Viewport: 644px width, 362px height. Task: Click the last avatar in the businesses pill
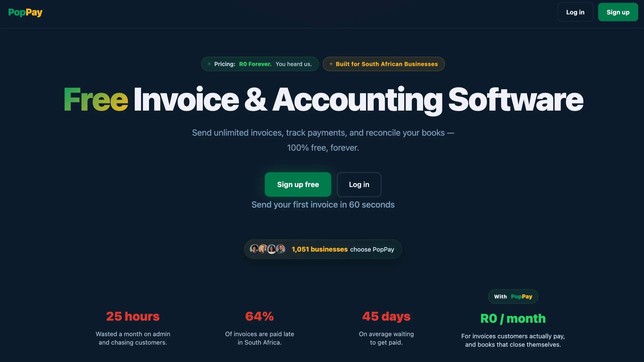280,249
